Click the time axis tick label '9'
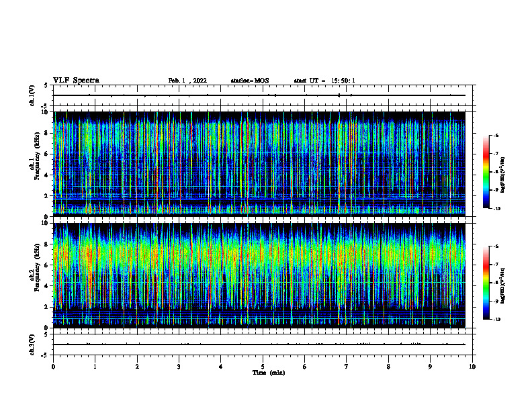 click(x=430, y=367)
